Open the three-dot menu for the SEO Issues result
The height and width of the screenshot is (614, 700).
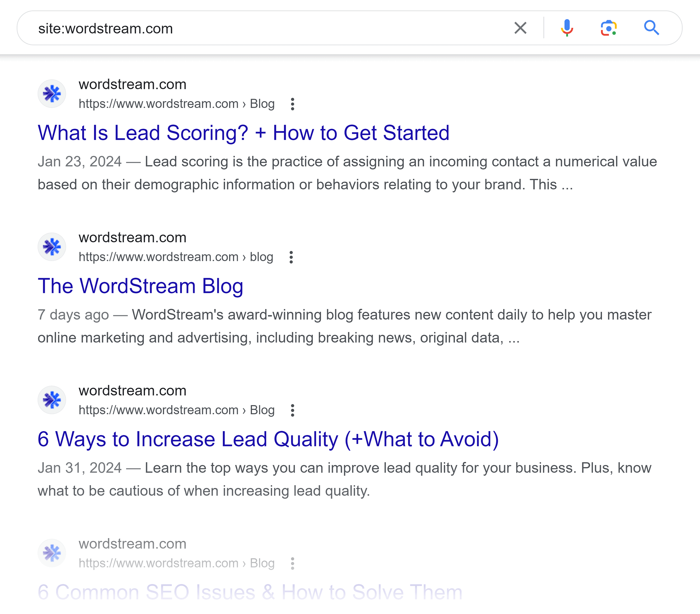[x=293, y=563]
